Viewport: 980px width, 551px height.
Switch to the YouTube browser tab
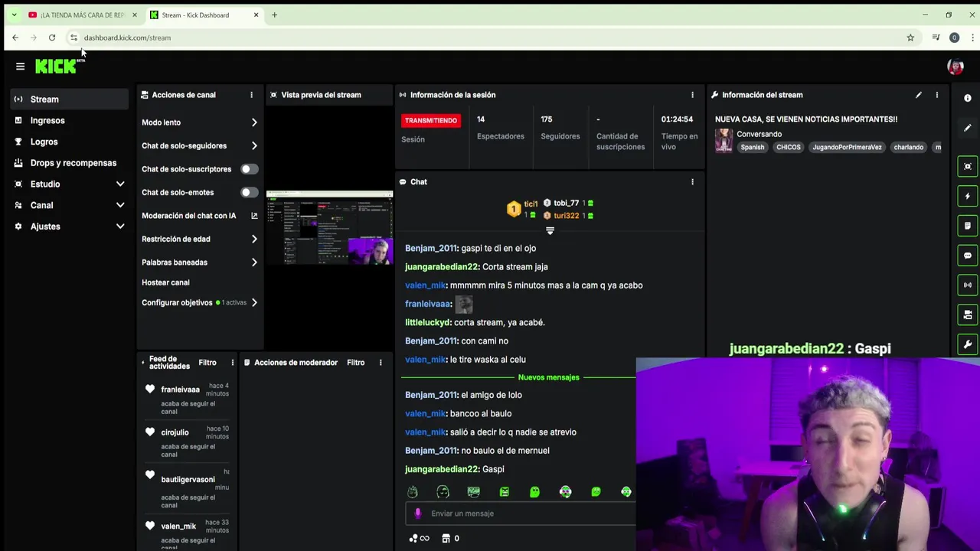[82, 15]
